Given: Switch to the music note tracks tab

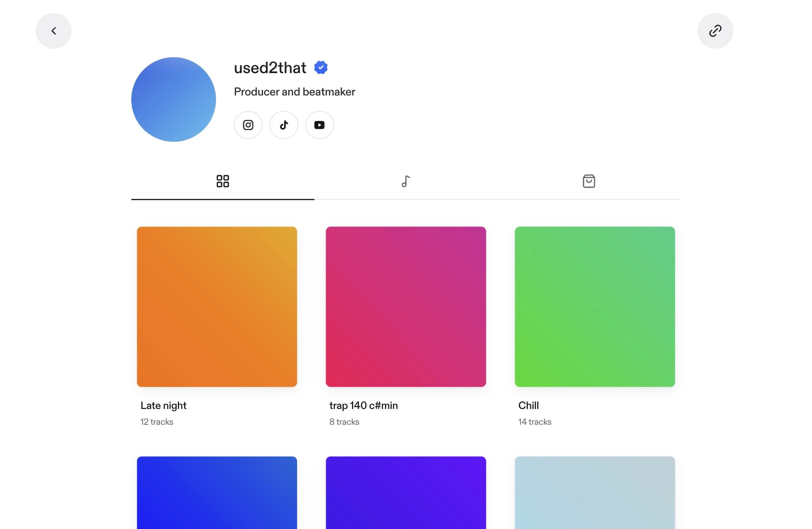Looking at the screenshot, I should coord(406,181).
